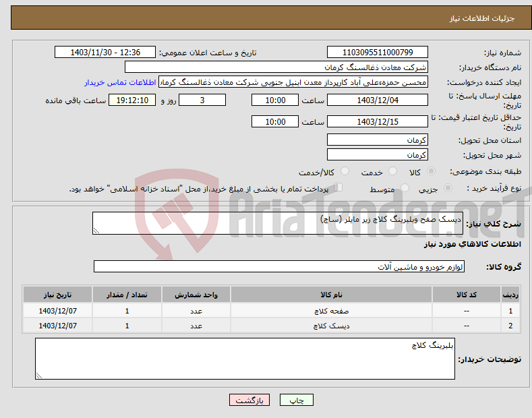Image resolution: width=532 pixels, height=418 pixels.
Task: Click the buyer notes textarea resize handle
Action: pyautogui.click(x=39, y=376)
